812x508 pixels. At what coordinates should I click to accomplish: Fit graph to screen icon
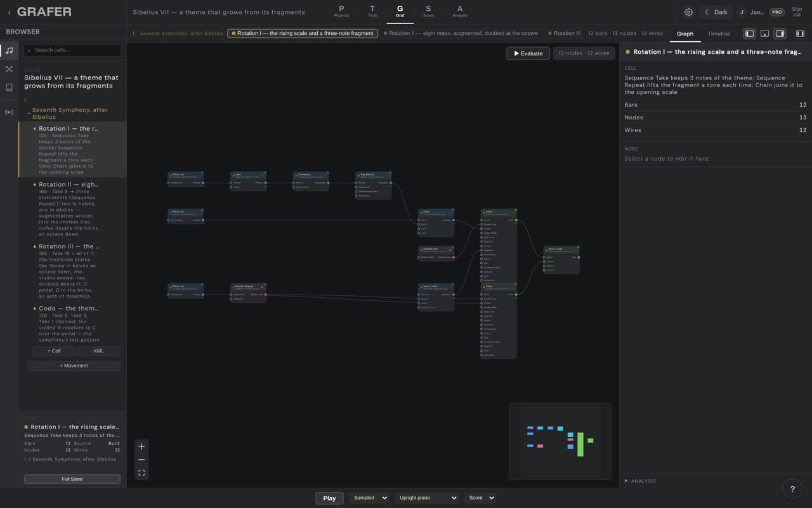(x=141, y=472)
